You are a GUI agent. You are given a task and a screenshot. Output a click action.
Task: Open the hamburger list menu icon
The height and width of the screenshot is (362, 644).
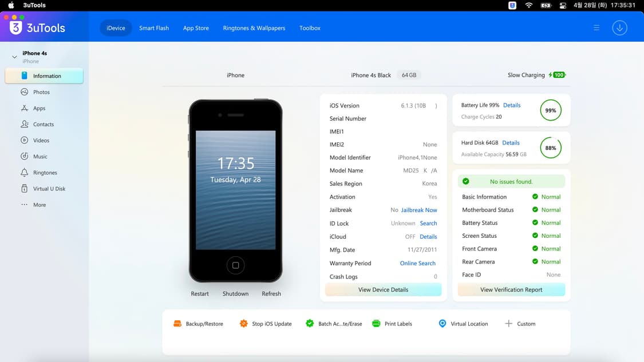tap(596, 28)
